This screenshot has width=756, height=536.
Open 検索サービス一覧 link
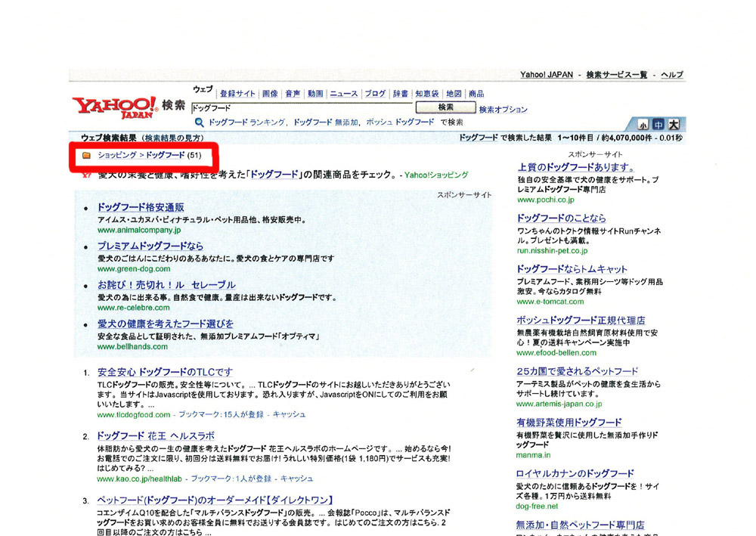pos(617,74)
